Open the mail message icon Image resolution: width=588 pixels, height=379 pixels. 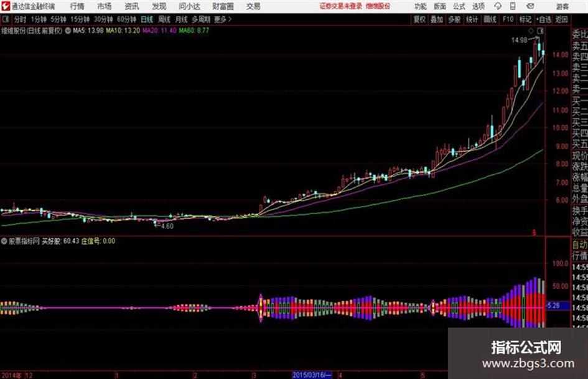530,6
